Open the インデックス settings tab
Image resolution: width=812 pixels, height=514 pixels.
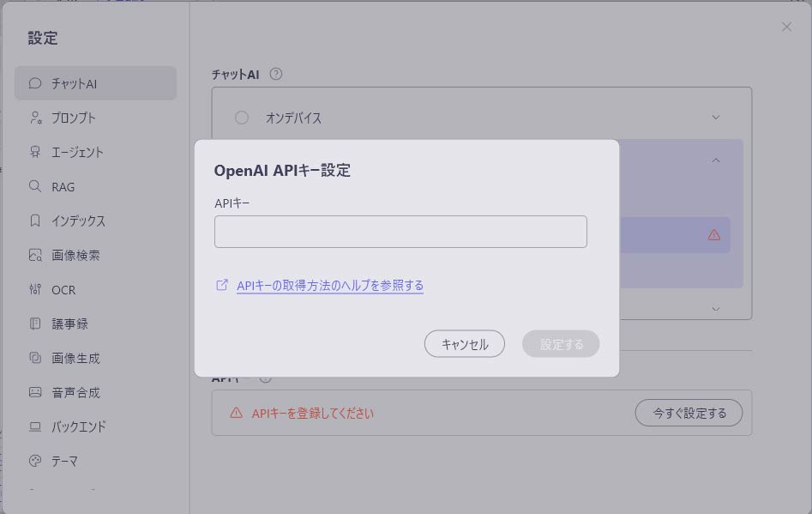pos(95,221)
